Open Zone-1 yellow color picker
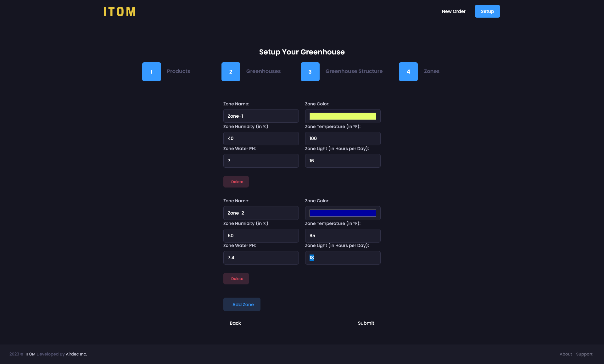The image size is (604, 364). coord(343,116)
